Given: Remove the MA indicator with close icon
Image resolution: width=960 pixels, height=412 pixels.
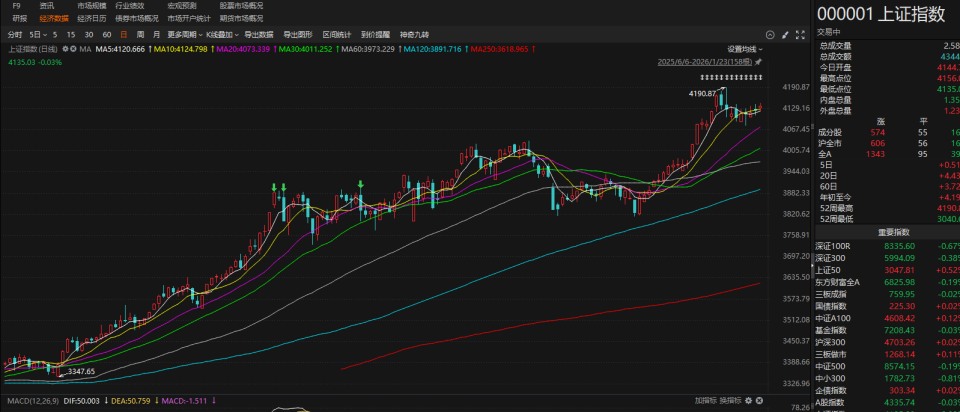Looking at the screenshot, I should click(x=73, y=49).
